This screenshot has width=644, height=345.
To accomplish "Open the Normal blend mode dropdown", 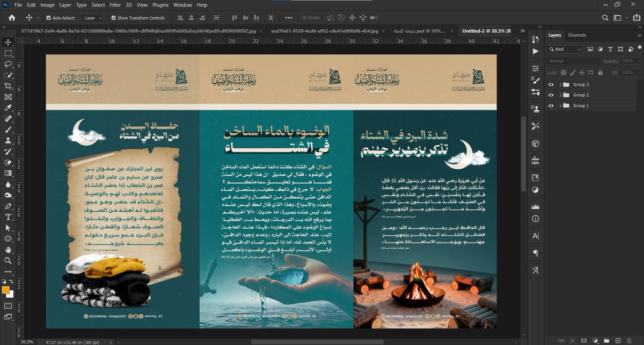I will tap(573, 61).
